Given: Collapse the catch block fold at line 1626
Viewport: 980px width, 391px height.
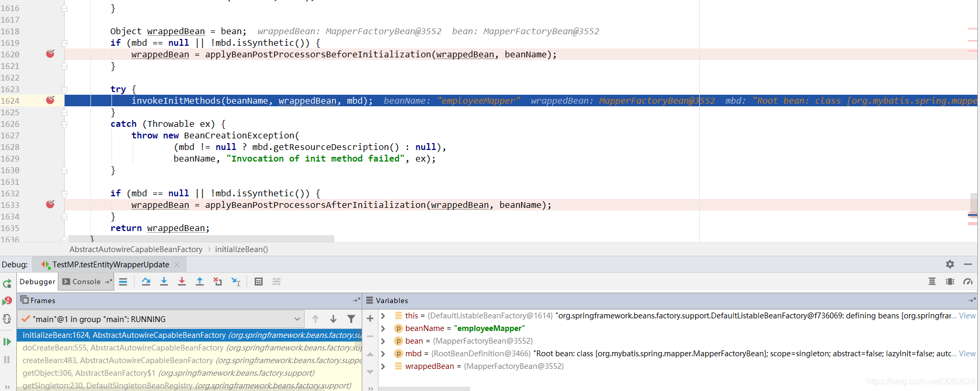Looking at the screenshot, I should tap(64, 124).
